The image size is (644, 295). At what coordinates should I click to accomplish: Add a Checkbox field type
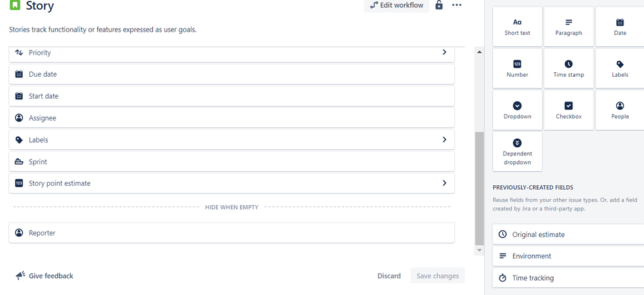pyautogui.click(x=569, y=110)
